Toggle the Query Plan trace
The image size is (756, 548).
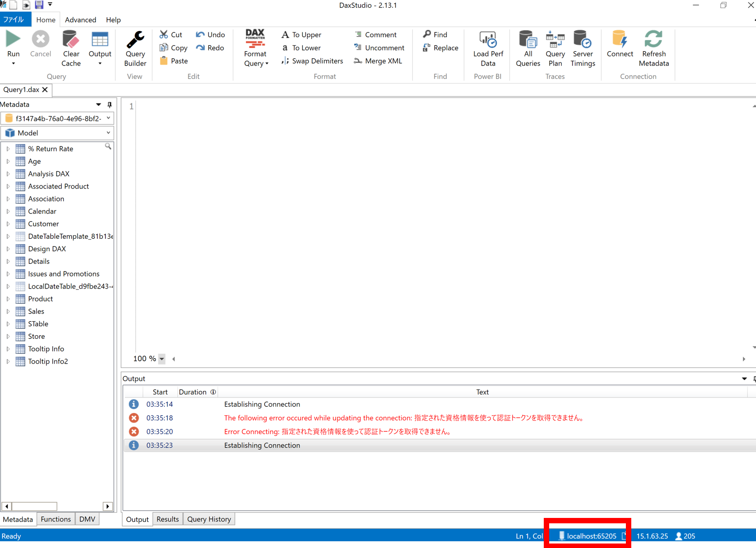pyautogui.click(x=555, y=48)
